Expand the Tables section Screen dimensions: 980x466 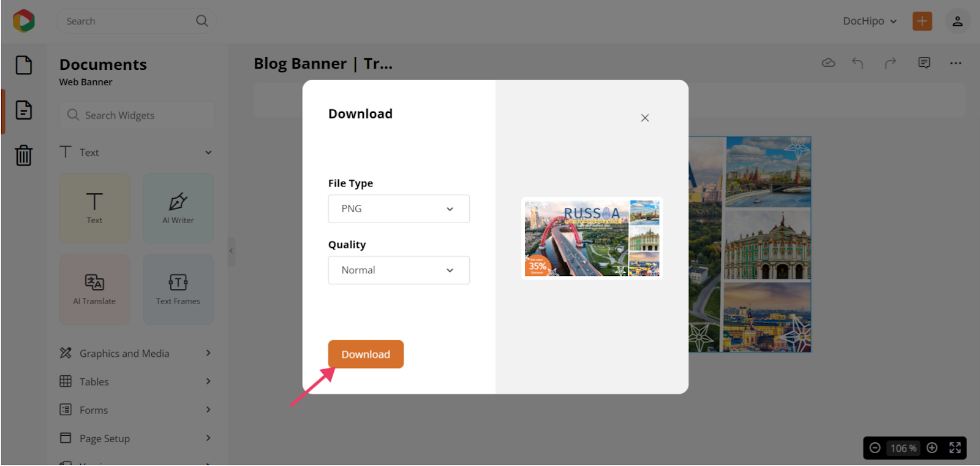pyautogui.click(x=135, y=381)
